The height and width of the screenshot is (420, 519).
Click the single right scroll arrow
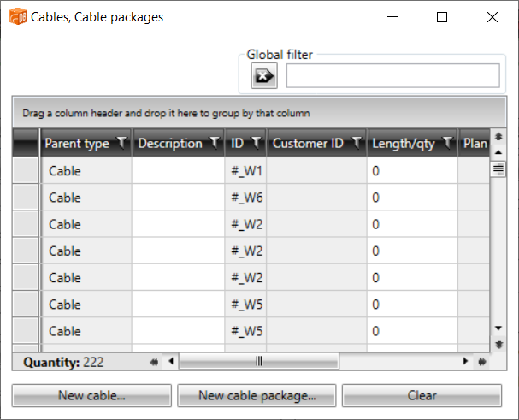(466, 362)
